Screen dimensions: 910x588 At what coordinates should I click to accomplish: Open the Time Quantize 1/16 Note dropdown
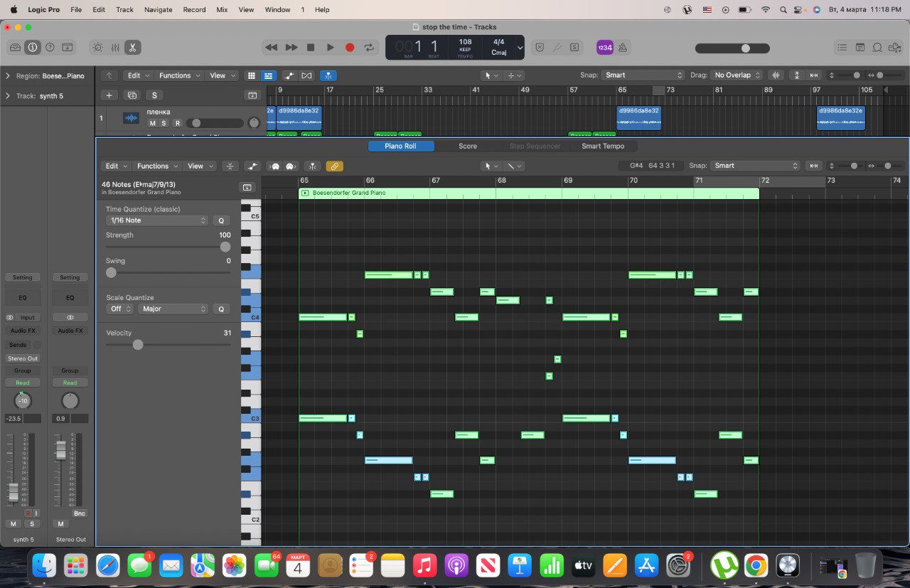pyautogui.click(x=157, y=221)
